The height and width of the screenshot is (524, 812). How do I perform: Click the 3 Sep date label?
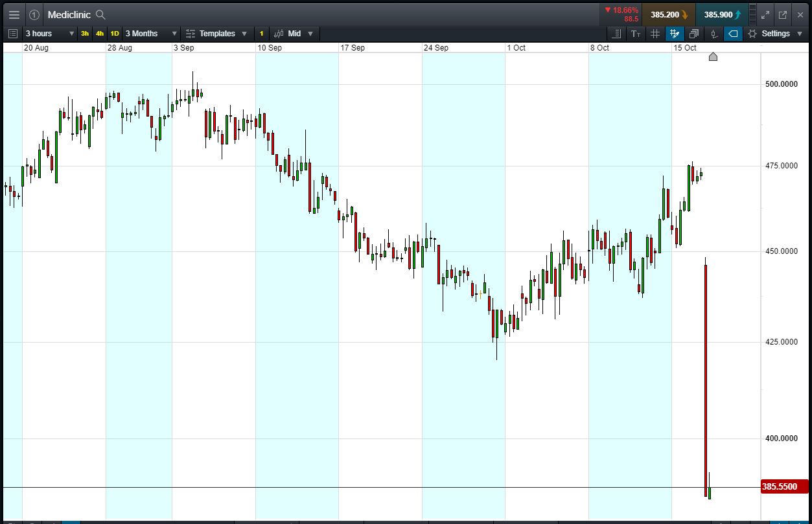[183, 48]
